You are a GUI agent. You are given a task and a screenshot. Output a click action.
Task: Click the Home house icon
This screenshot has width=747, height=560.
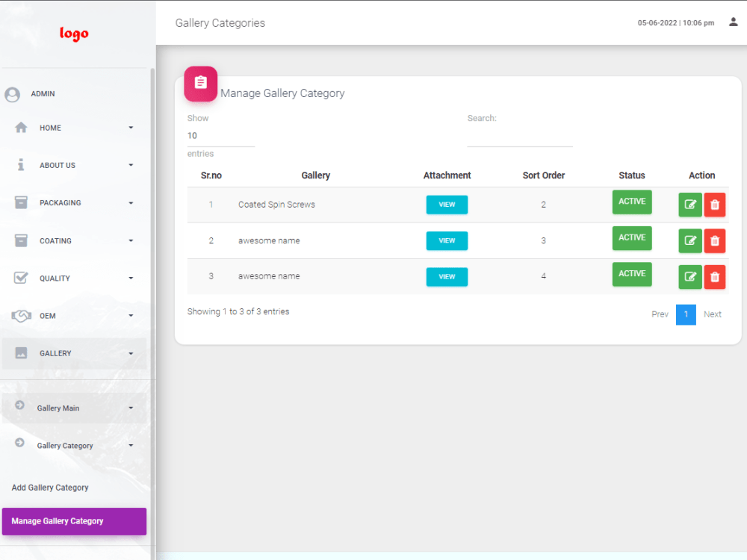click(x=21, y=128)
